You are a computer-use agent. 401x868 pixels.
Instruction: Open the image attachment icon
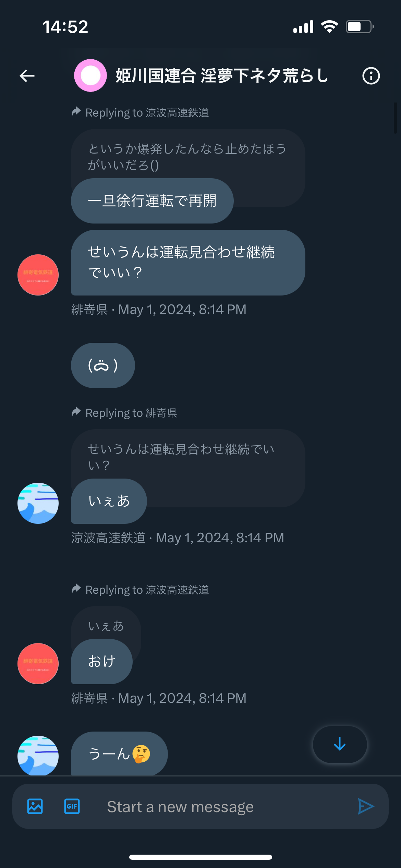[35, 806]
